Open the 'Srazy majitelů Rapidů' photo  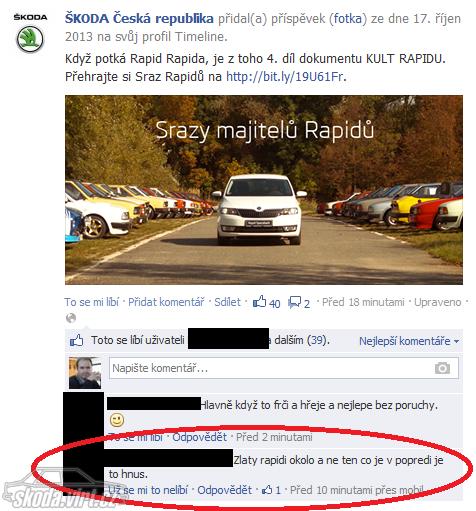(264, 190)
